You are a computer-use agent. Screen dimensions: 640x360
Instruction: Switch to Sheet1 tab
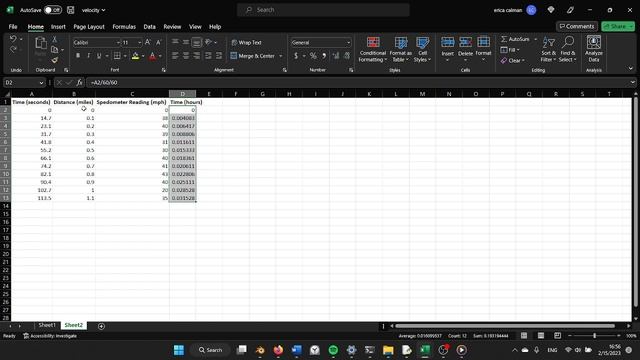click(x=47, y=325)
